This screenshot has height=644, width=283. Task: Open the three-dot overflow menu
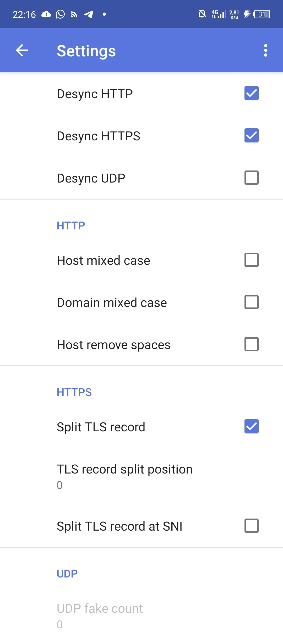[x=265, y=51]
